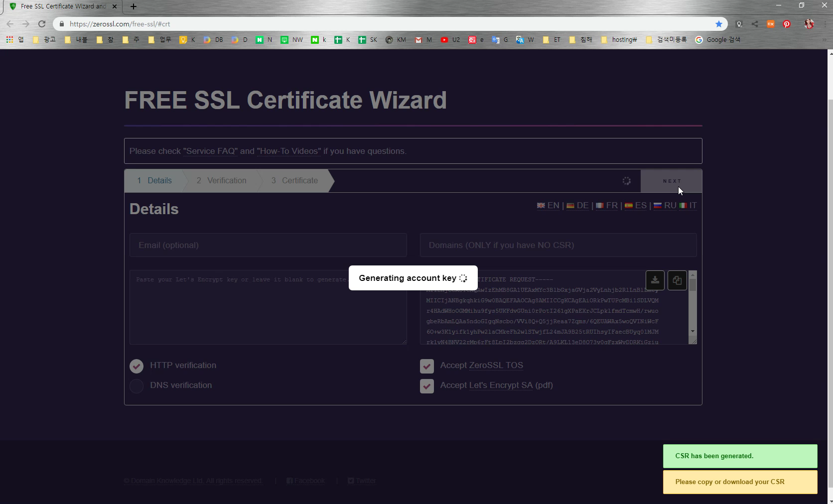Expand the 업무 bookmark folder
This screenshot has width=833, height=504.
click(160, 39)
